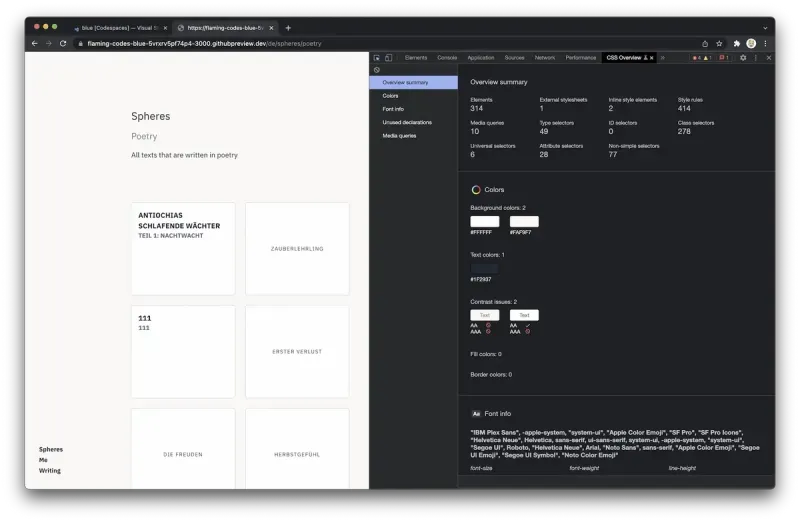This screenshot has width=800, height=522.
Task: Click the Class selectors count 278
Action: [x=684, y=131]
